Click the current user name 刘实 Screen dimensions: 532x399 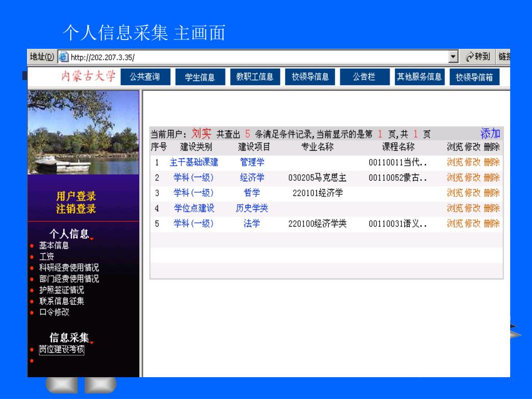[x=202, y=134]
